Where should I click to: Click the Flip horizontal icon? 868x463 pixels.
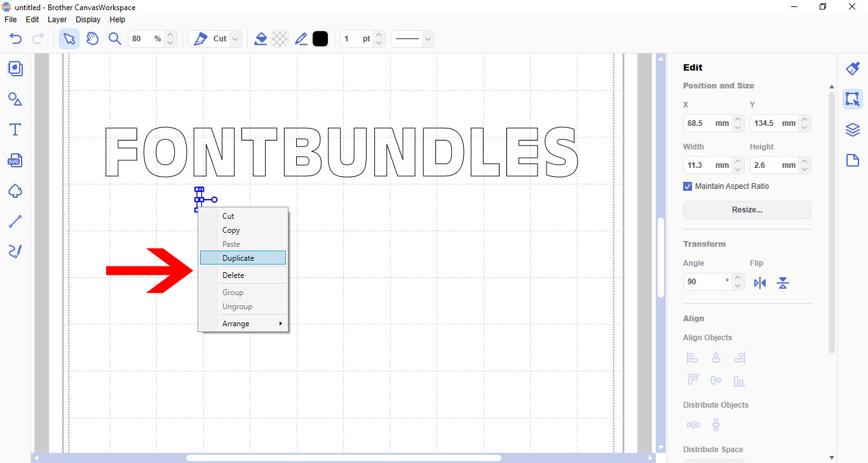coord(760,283)
